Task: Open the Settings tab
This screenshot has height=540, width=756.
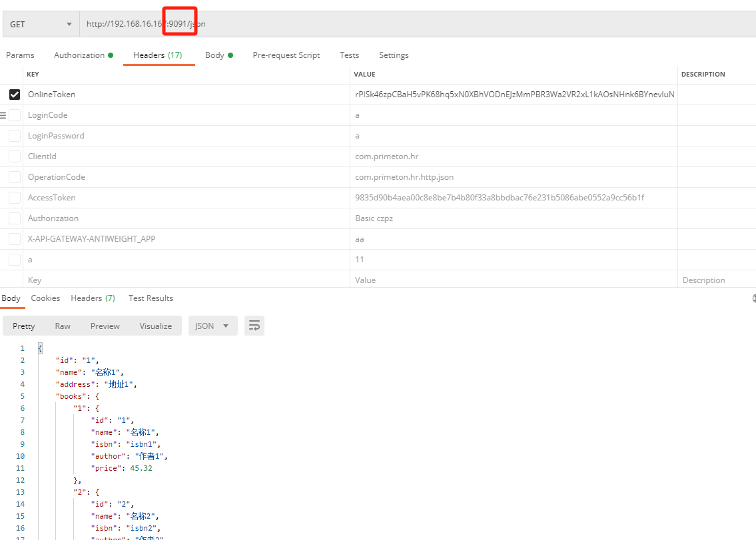Action: click(394, 55)
